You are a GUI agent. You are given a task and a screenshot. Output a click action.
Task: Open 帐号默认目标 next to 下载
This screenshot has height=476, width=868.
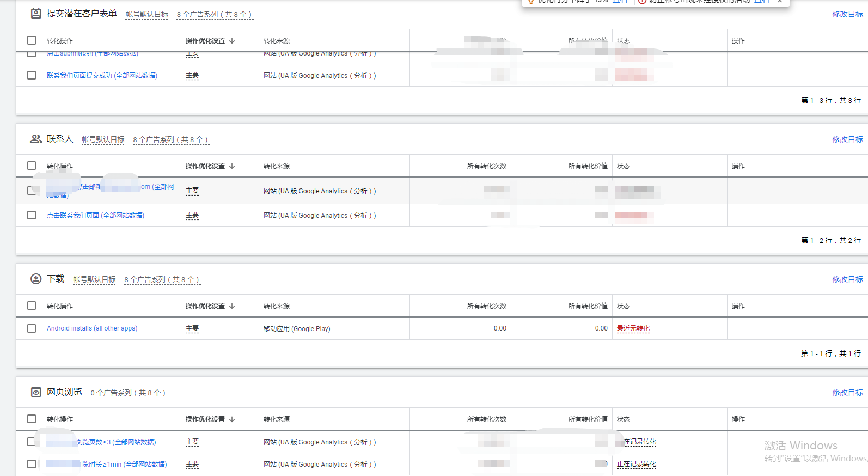pos(94,280)
